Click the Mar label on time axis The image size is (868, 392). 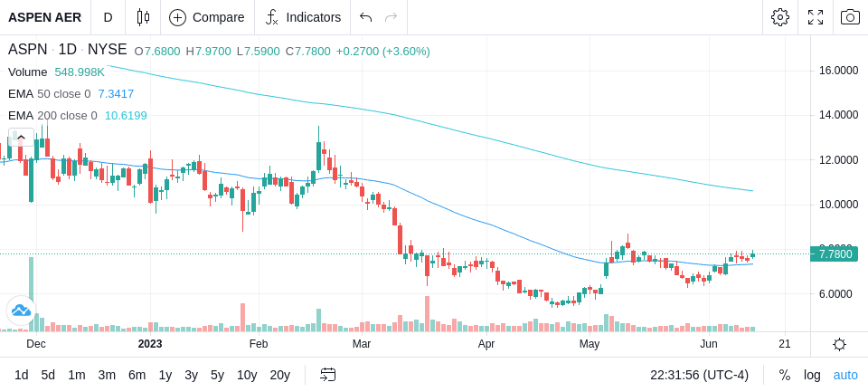[x=362, y=344]
